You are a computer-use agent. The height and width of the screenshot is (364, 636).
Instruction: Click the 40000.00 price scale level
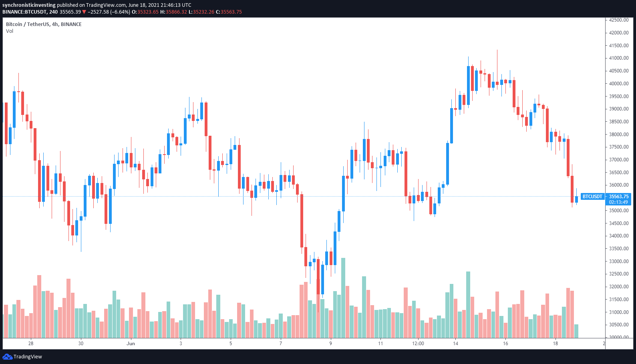tap(619, 84)
